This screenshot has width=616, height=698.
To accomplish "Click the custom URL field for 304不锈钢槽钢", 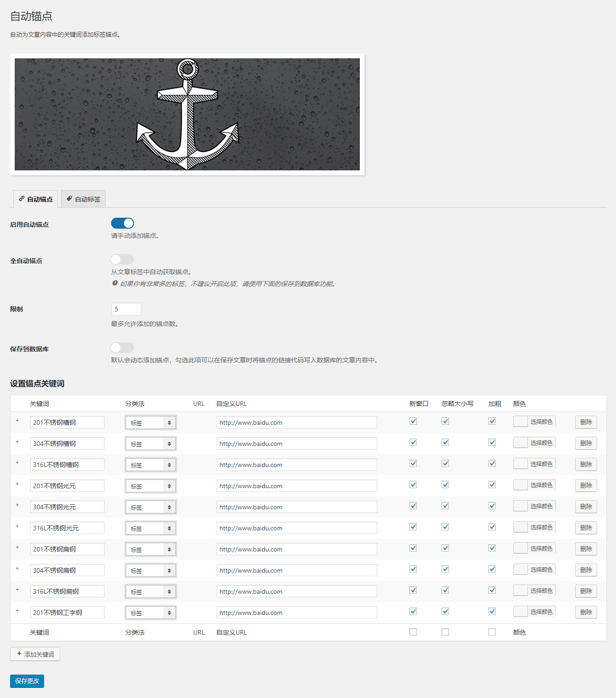I will click(x=297, y=444).
